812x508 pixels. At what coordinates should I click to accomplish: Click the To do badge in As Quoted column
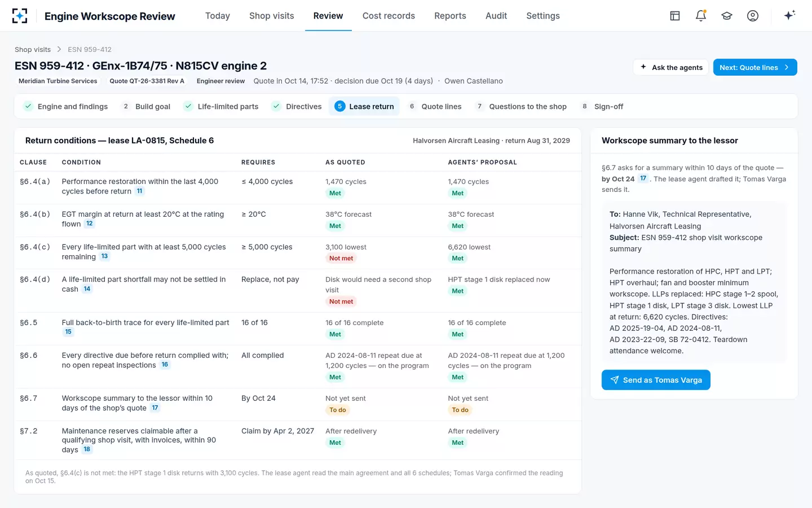[x=338, y=410]
